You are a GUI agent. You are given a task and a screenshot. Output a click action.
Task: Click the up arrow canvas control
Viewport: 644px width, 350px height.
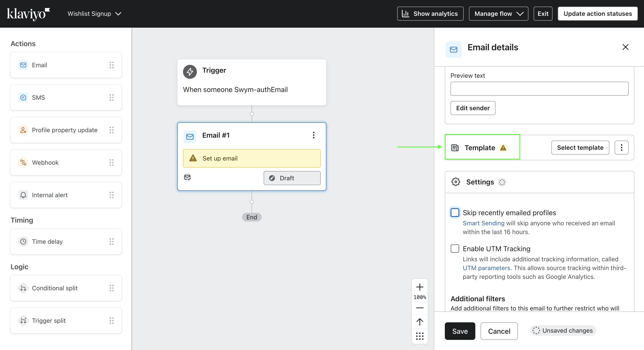(420, 322)
